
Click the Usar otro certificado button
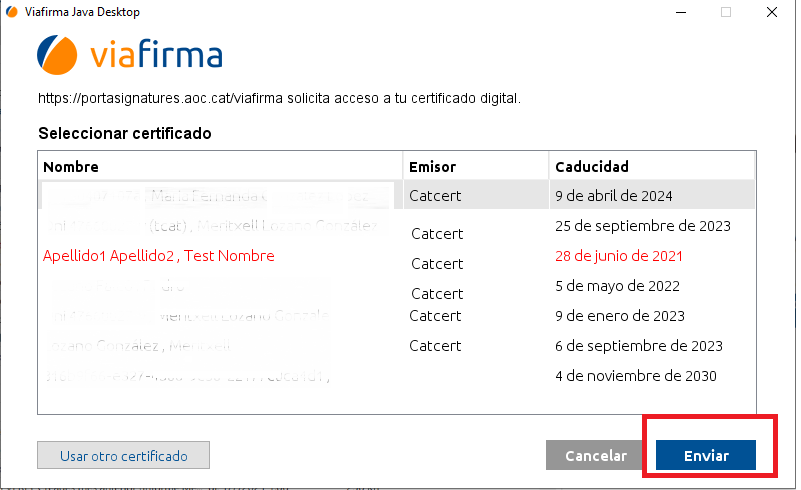pyautogui.click(x=124, y=455)
